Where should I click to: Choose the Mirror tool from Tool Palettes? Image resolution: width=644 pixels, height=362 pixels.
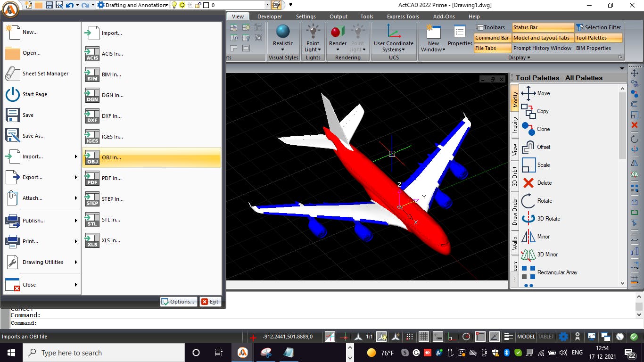[x=535, y=237]
